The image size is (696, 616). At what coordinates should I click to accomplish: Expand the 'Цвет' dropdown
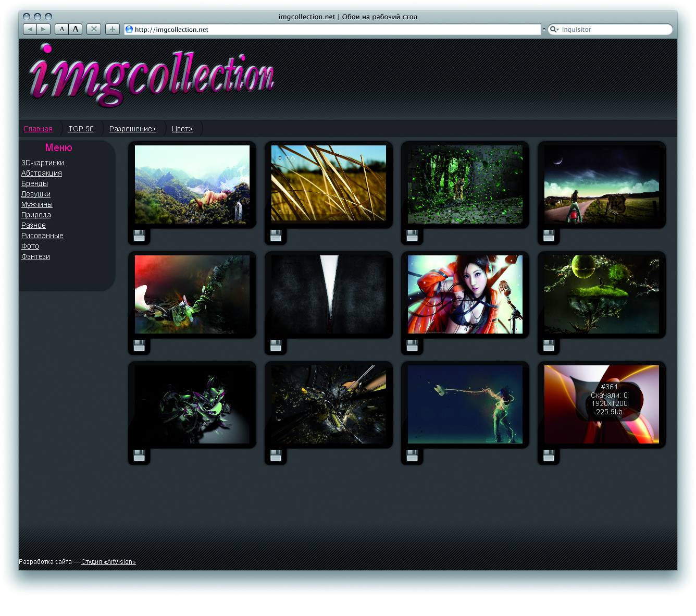[x=182, y=129]
